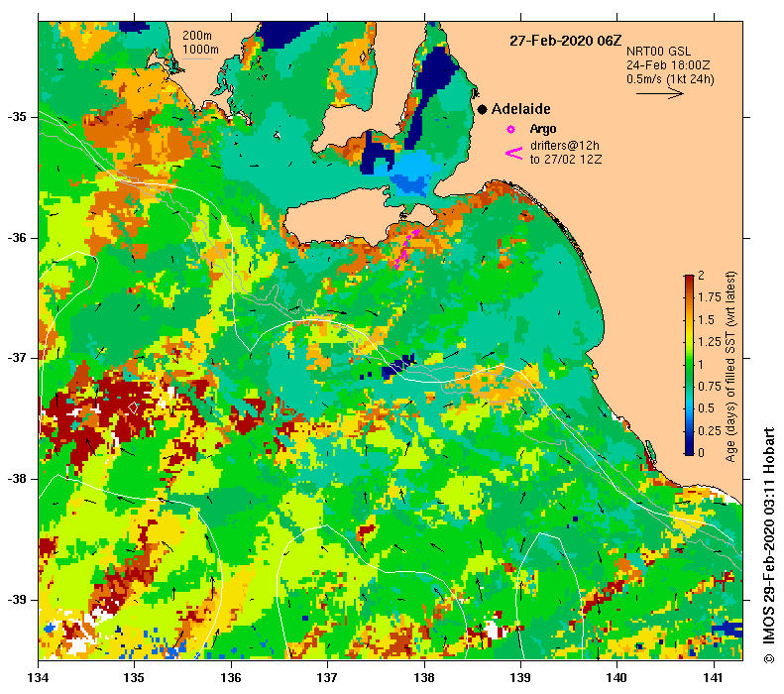Click the '0.5m/s (1kt 24h)' scale text
784x694 pixels.
670,79
